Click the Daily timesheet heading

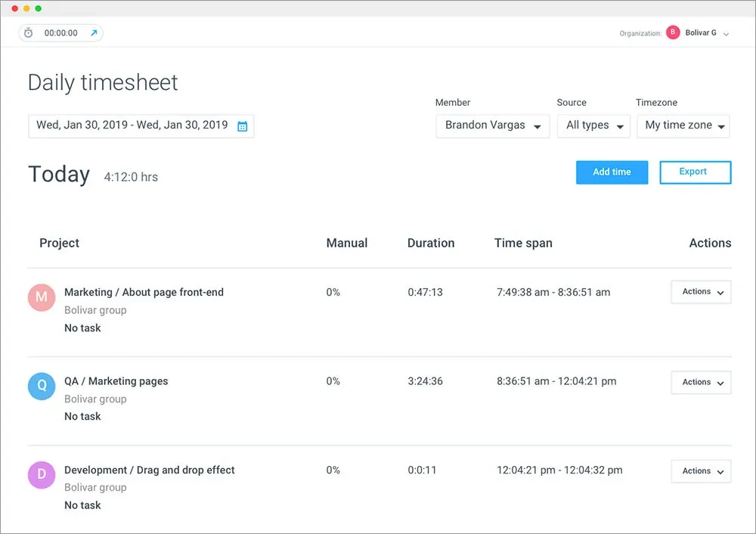coord(103,82)
